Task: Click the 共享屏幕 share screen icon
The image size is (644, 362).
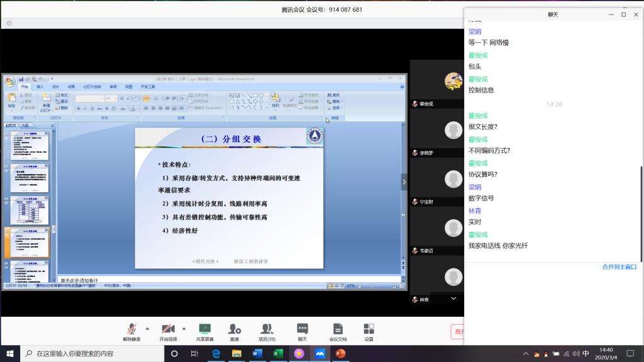Action: [x=204, y=331]
